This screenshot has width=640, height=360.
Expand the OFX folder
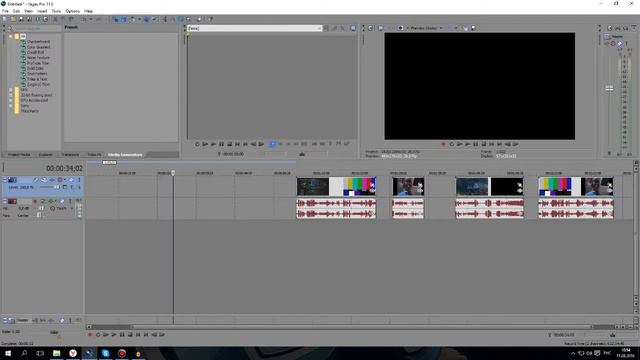pyautogui.click(x=11, y=89)
